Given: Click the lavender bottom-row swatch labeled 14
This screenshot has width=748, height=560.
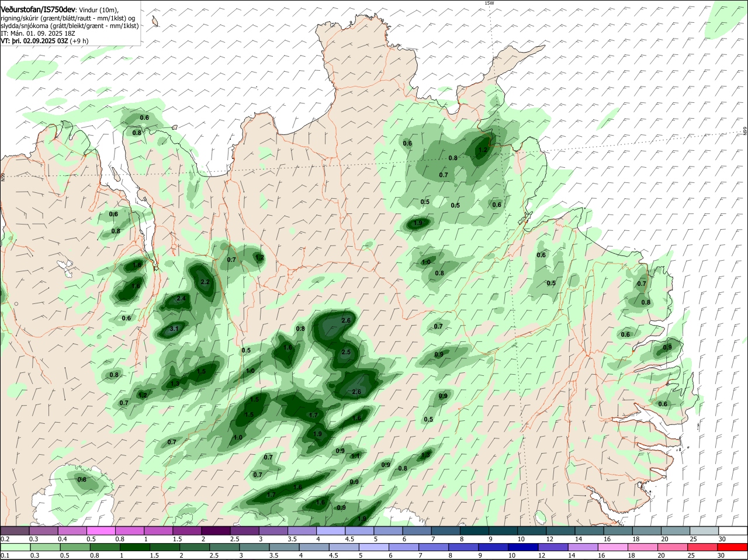Looking at the screenshot, I should click(x=583, y=547).
